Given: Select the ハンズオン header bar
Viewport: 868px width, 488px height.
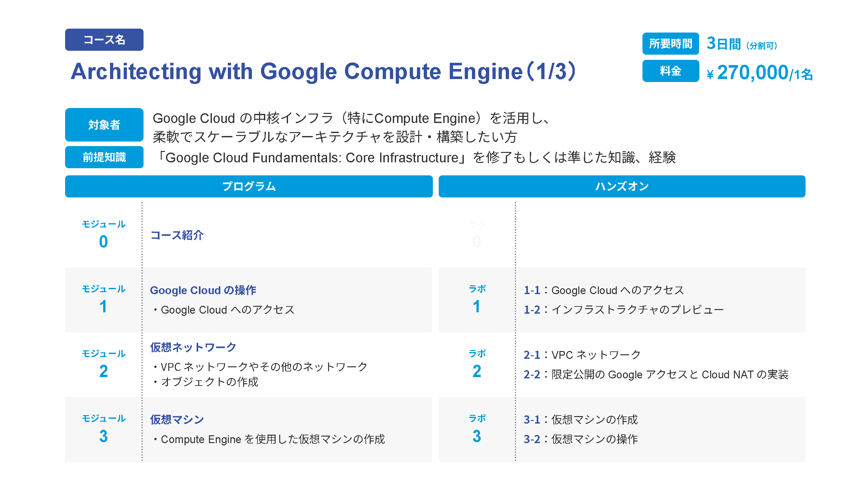Looking at the screenshot, I should coord(622,186).
